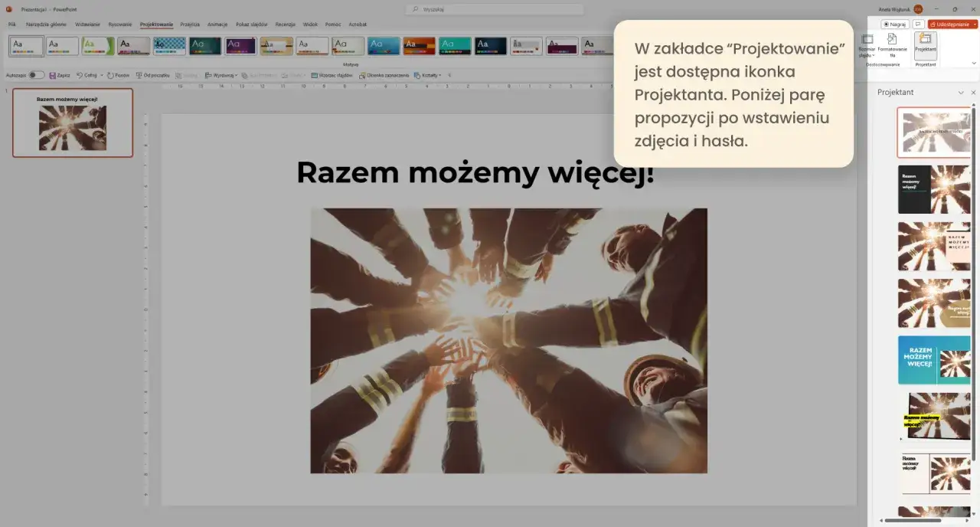This screenshot has width=980, height=527.
Task: Open the Rozmiar slajdu dropdown
Action: [873, 54]
